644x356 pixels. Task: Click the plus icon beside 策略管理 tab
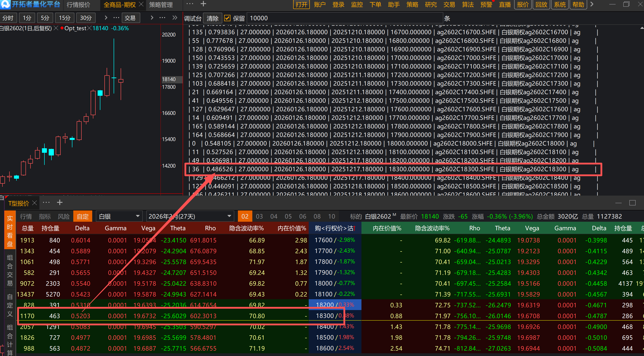click(x=203, y=4)
